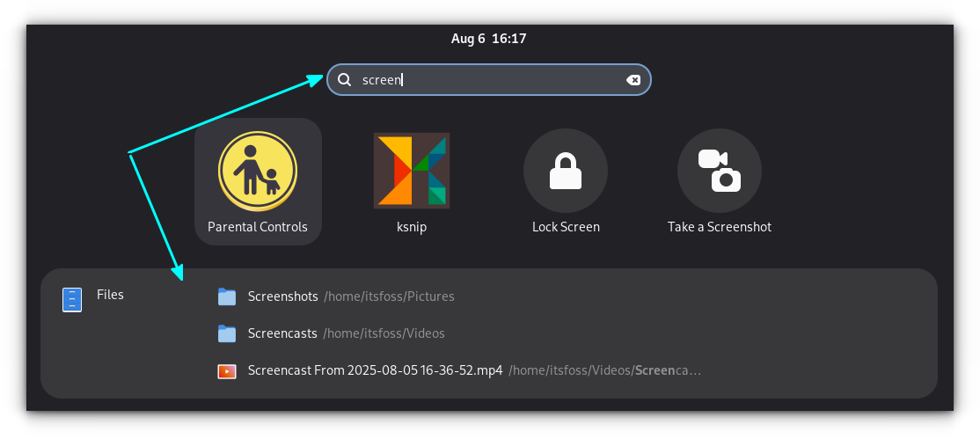Click the Aug 6 16:17 clock
The width and height of the screenshot is (980, 439).
489,39
